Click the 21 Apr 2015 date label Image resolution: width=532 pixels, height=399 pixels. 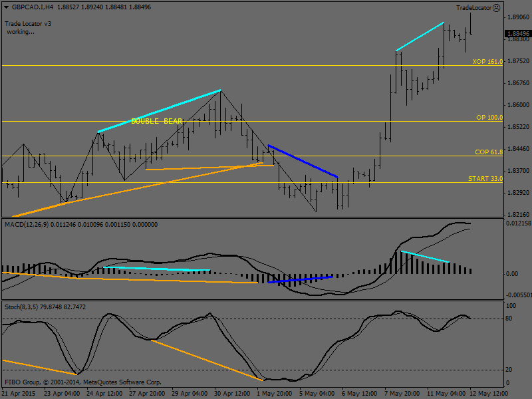(x=19, y=393)
